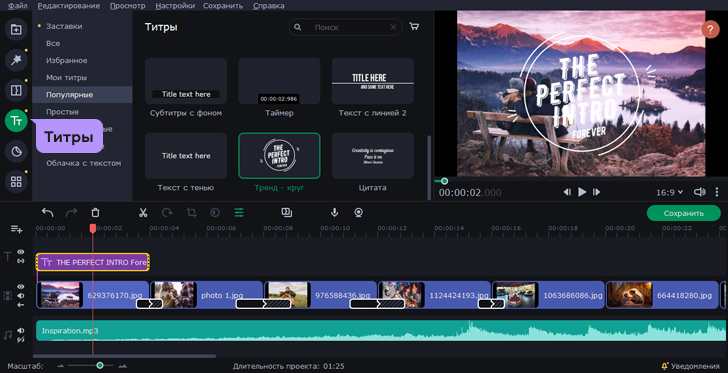Select the split scissors tool
Image resolution: width=728 pixels, height=373 pixels.
pos(143,213)
